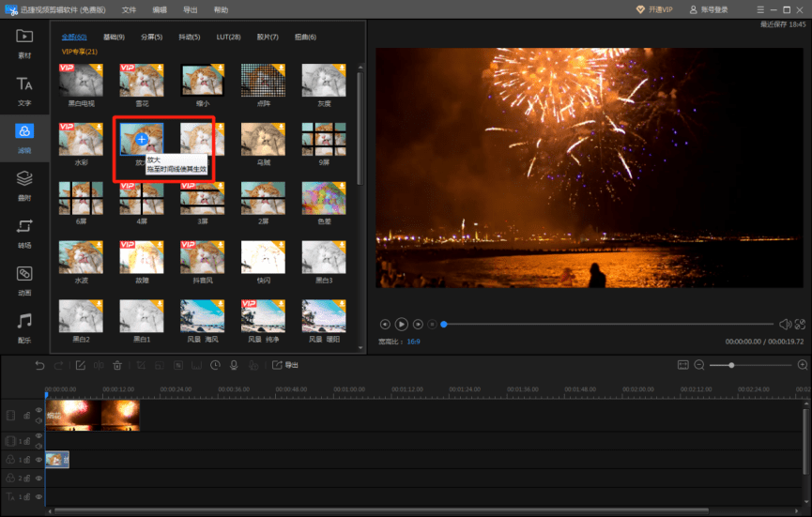This screenshot has width=812, height=517.
Task: Open the 文件 (File) menu
Action: click(130, 9)
